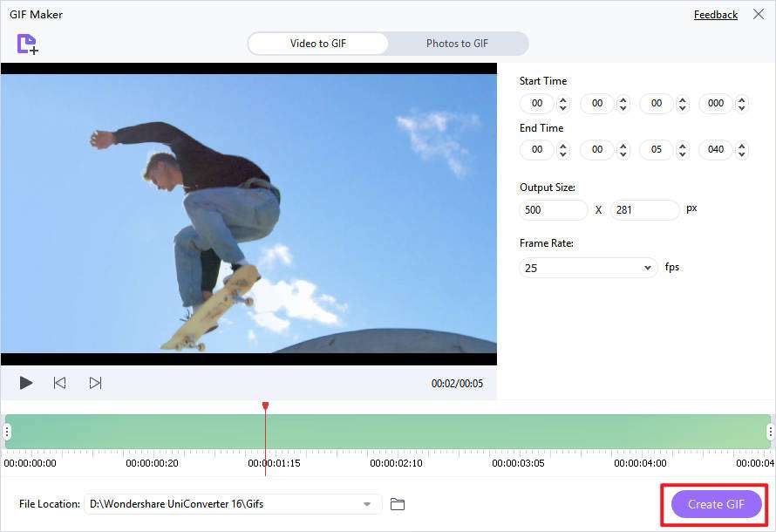Switch to Video to GIF tab
The height and width of the screenshot is (532, 776).
click(317, 44)
